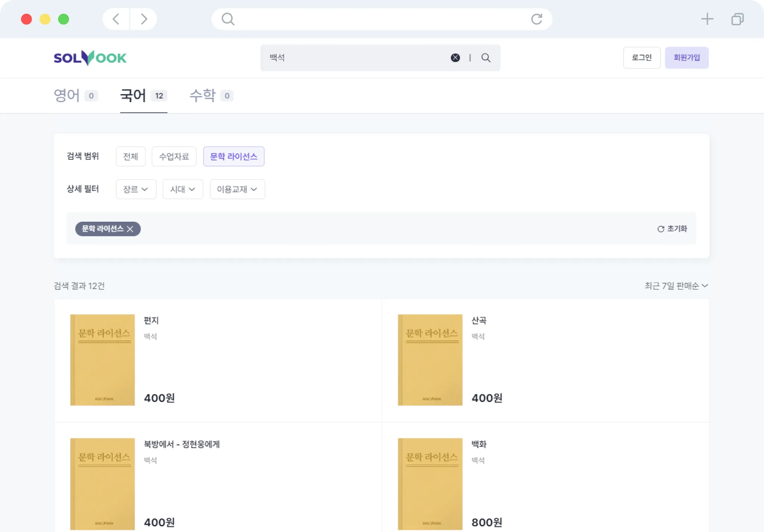Open a new tab with the plus icon
This screenshot has width=764, height=532.
707,19
